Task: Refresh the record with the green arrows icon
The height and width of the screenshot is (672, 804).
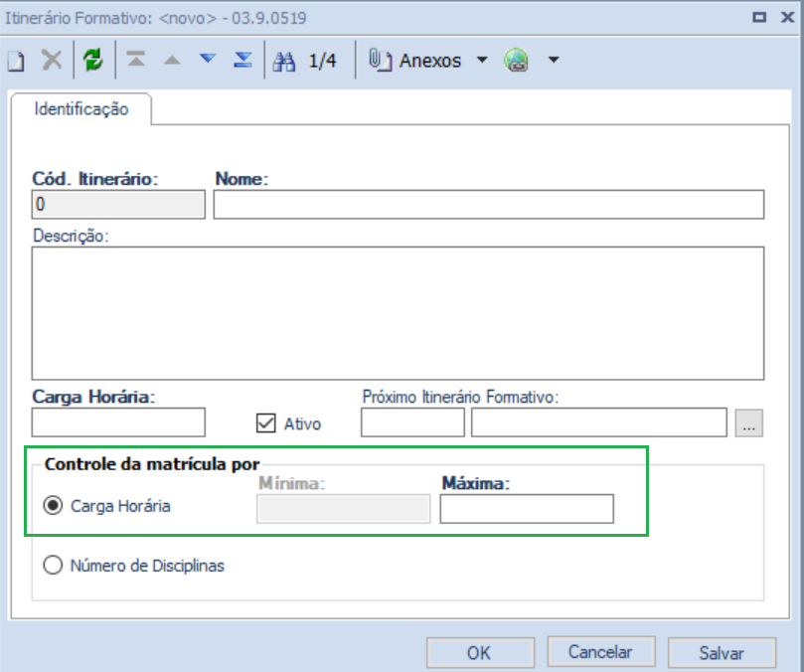Action: click(93, 60)
